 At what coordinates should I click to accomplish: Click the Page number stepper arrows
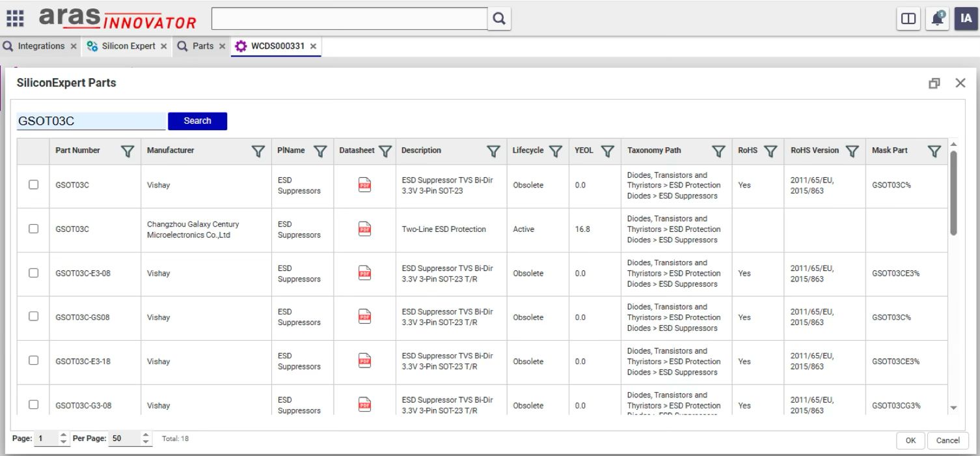tap(63, 439)
